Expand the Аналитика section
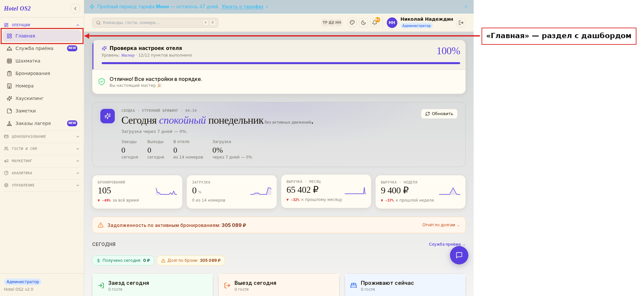 coord(42,173)
